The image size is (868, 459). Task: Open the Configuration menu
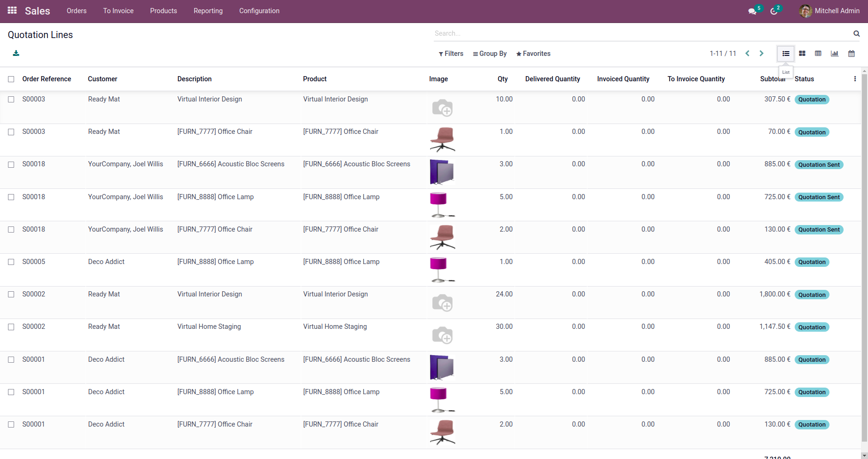tap(259, 11)
